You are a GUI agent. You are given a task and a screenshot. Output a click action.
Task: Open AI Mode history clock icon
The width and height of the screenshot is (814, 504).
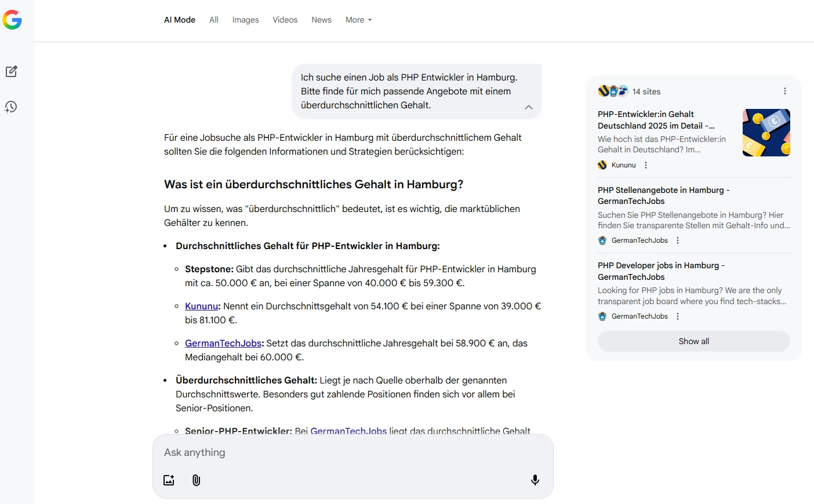coord(11,107)
